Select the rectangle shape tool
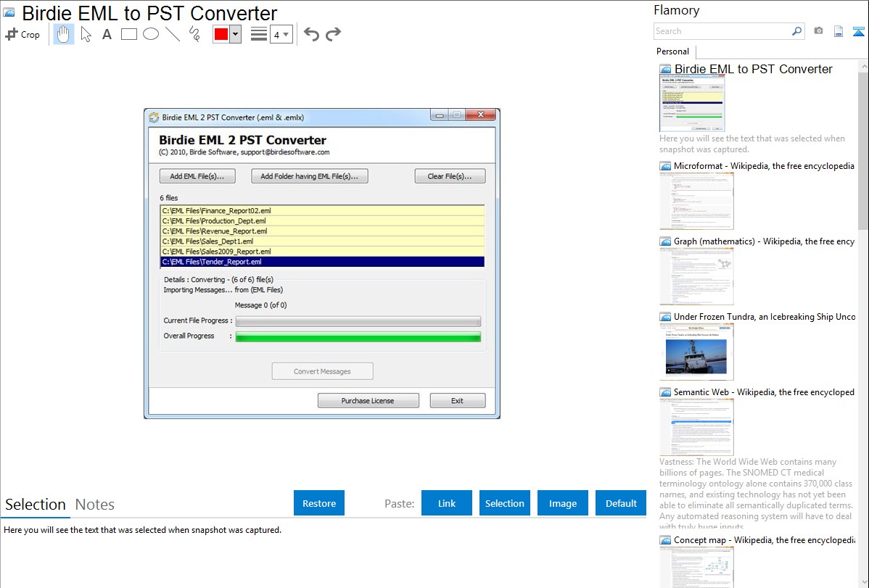869x588 pixels. [x=128, y=34]
